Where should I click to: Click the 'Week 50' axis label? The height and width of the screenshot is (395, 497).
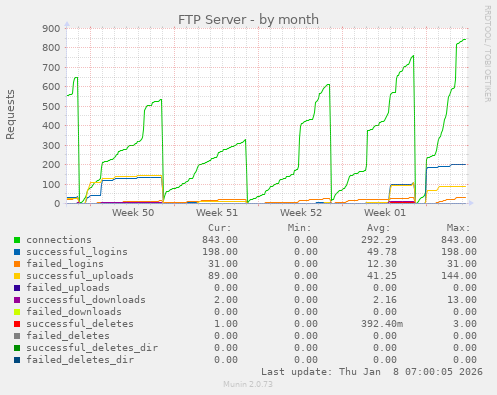point(133,213)
